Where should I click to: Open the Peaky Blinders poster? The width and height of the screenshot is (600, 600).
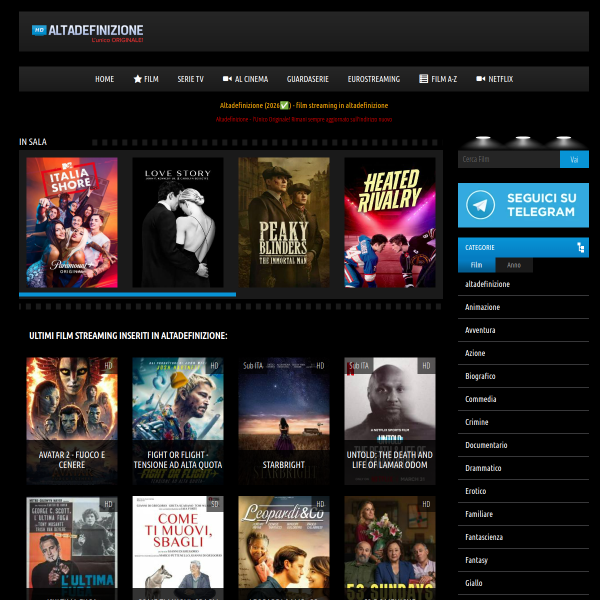(283, 222)
